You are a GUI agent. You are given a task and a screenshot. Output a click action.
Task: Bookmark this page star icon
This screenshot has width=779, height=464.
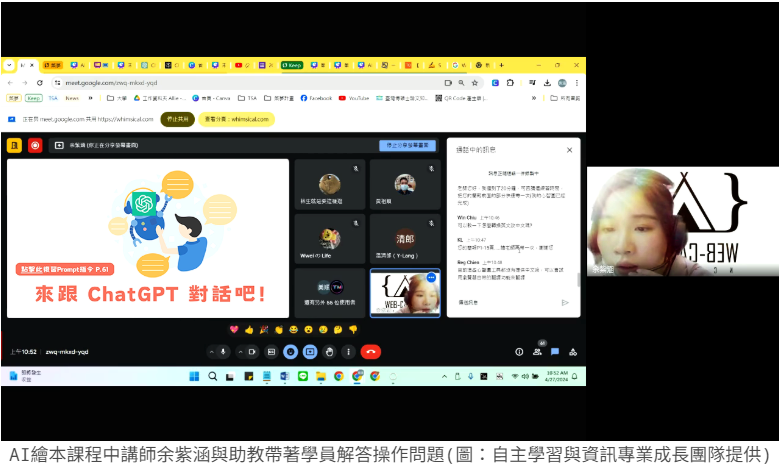pyautogui.click(x=475, y=83)
